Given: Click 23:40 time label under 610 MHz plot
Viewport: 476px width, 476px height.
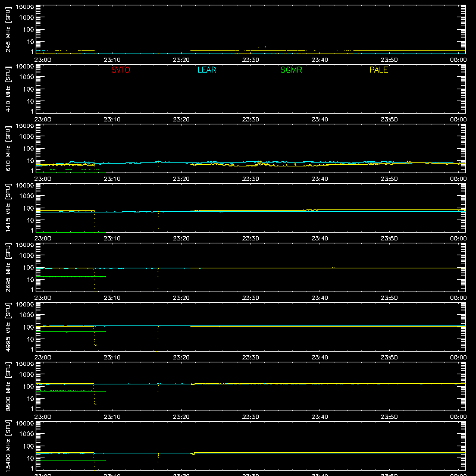Looking at the screenshot, I should click(320, 179).
